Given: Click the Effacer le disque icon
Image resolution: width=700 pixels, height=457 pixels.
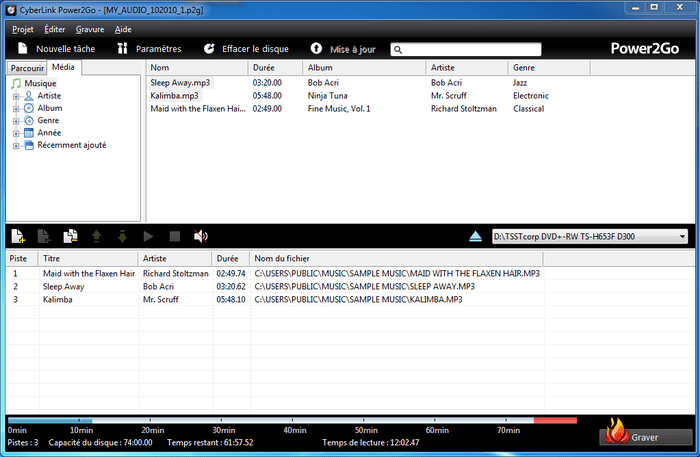Looking at the screenshot, I should click(x=209, y=48).
